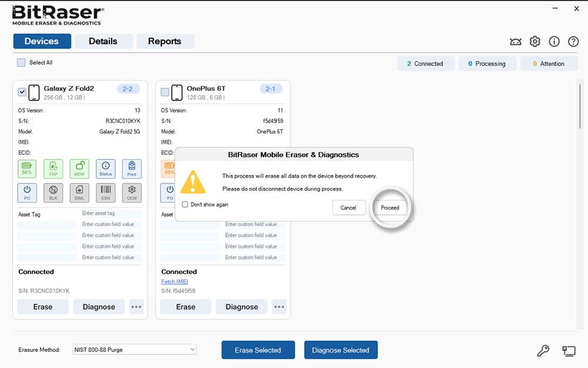Click the Android icon in the top toolbar
The height and width of the screenshot is (368, 588).
tap(516, 42)
